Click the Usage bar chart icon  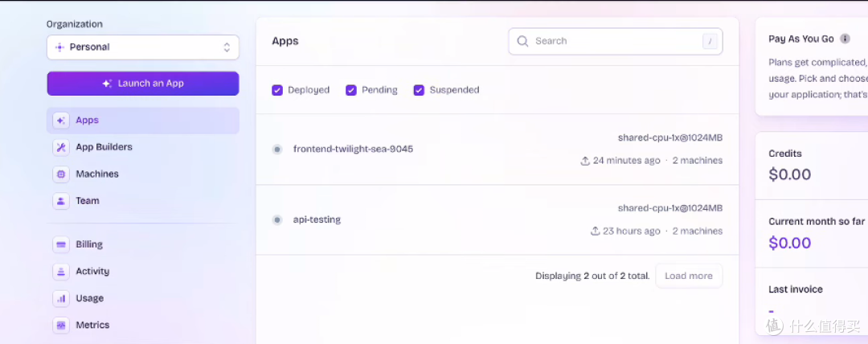click(61, 298)
